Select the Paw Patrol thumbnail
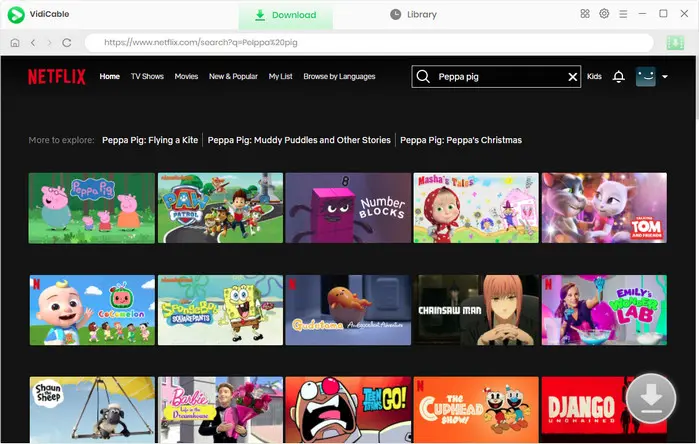This screenshot has height=444, width=699. [220, 208]
